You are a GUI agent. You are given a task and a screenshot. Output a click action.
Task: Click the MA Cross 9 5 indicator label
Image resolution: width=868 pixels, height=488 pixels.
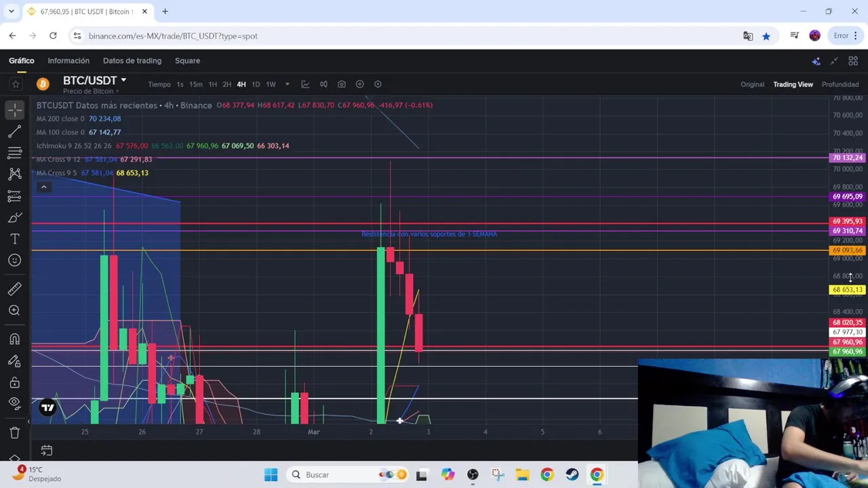[x=56, y=173]
